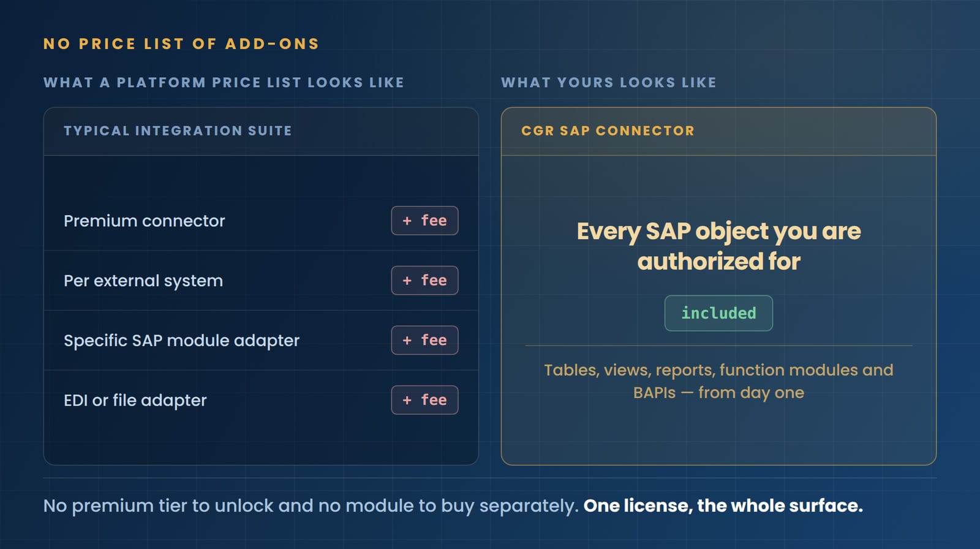The width and height of the screenshot is (980, 549).
Task: Click the Typical Integration Suite card header
Action: coord(261,131)
